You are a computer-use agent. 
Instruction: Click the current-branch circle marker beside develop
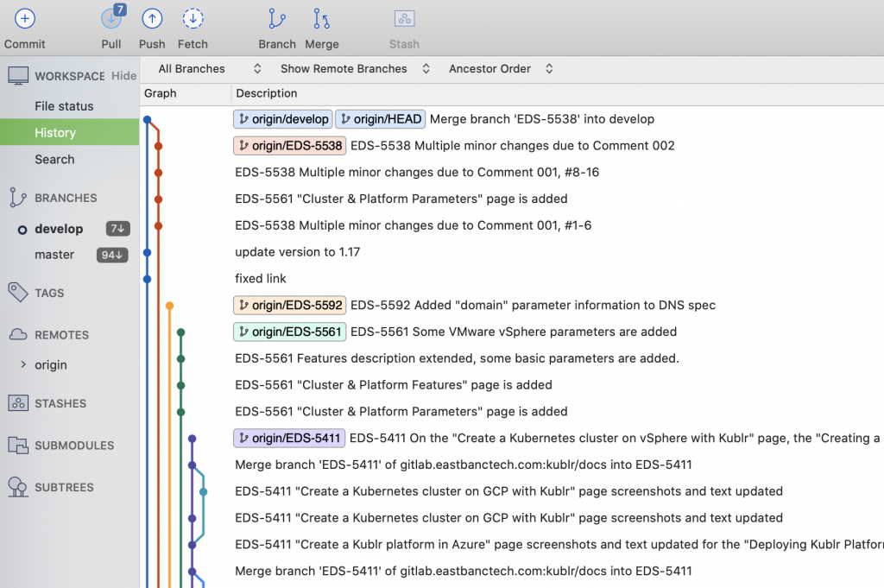tap(22, 230)
